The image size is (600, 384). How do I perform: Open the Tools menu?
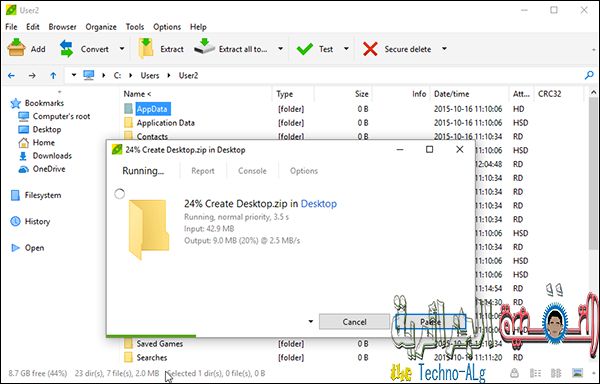coord(135,27)
